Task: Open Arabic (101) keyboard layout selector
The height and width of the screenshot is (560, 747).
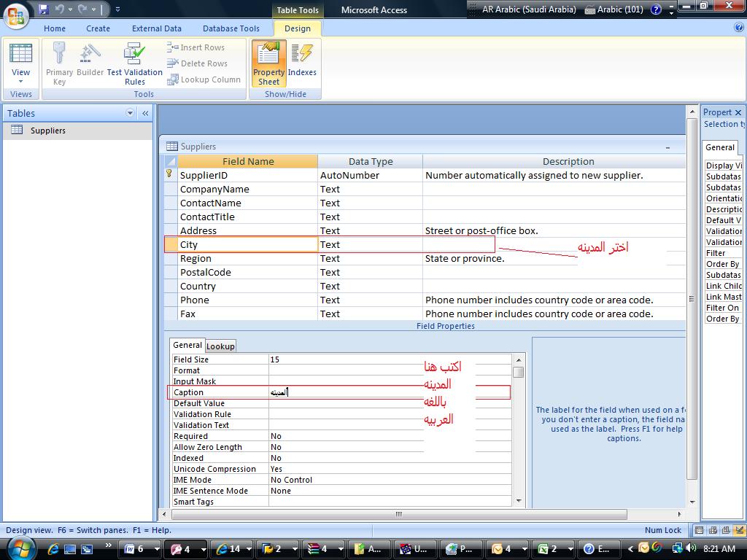Action: tap(614, 9)
